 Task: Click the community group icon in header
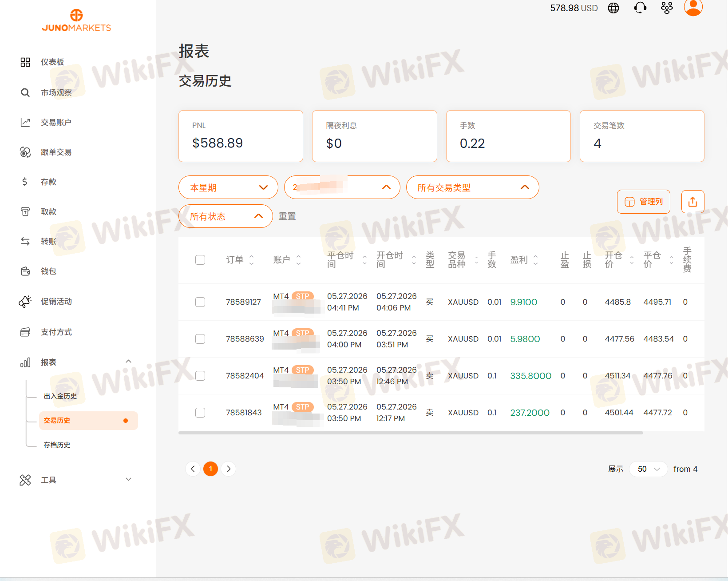tap(666, 8)
